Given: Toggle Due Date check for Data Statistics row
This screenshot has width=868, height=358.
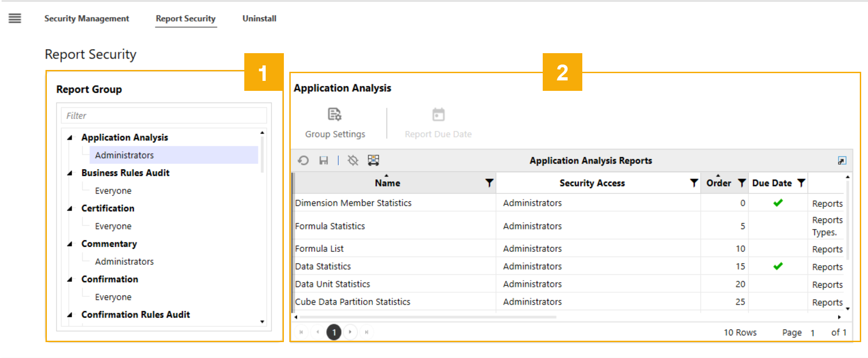Looking at the screenshot, I should (778, 266).
